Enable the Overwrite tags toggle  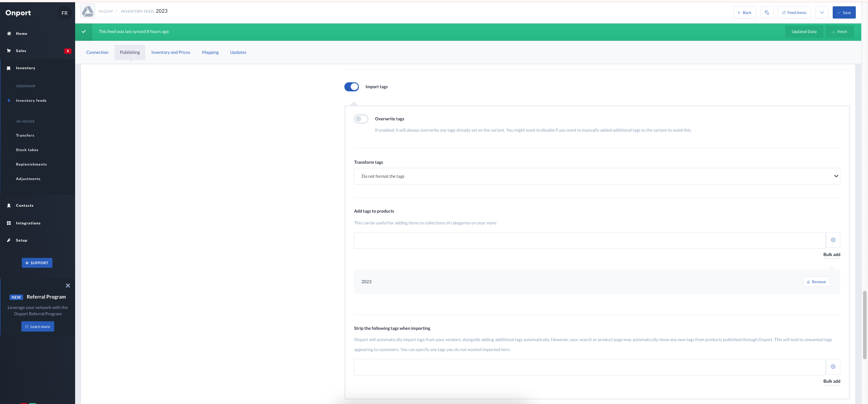click(x=361, y=119)
